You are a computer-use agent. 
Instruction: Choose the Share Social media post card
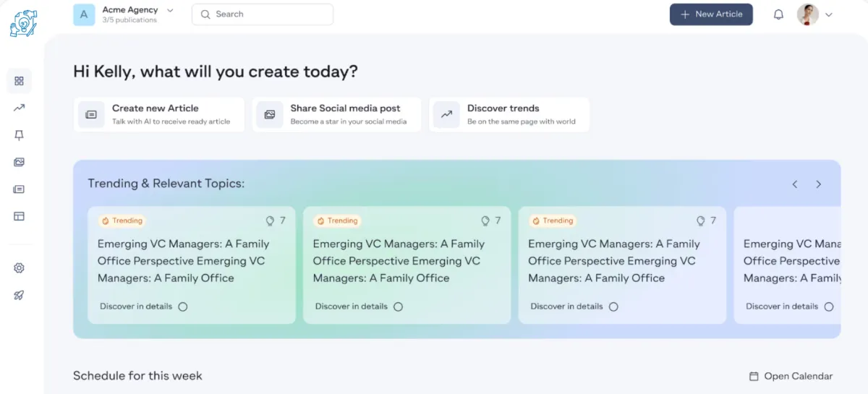point(336,114)
